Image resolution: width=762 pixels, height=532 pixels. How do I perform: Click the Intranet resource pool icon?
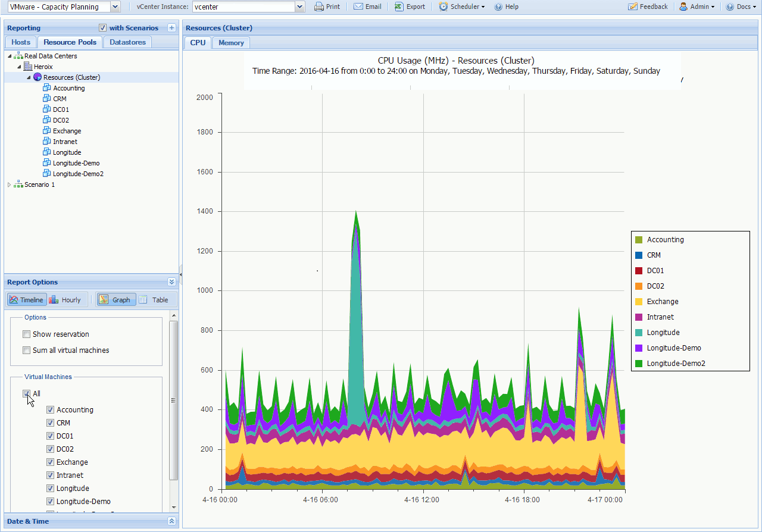(47, 142)
